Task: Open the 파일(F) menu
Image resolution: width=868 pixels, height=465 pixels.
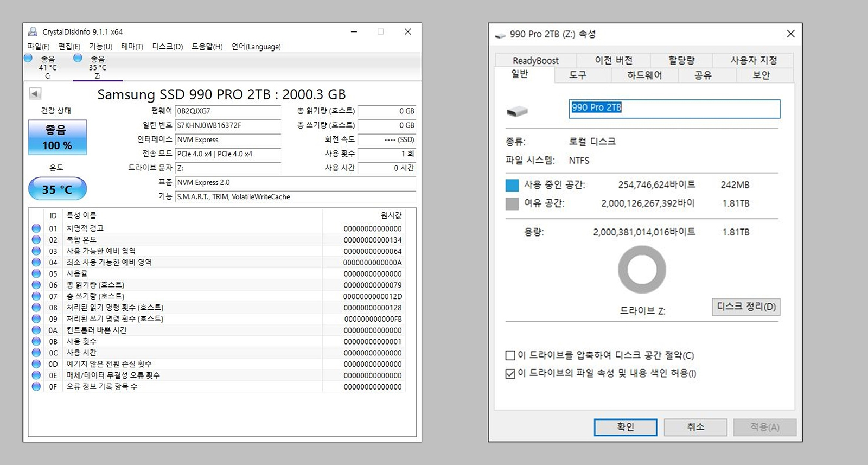Action: point(38,47)
